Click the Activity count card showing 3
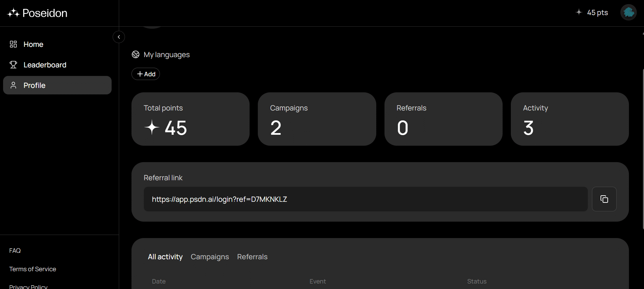Screen dimensions: 644x289 point(570,119)
